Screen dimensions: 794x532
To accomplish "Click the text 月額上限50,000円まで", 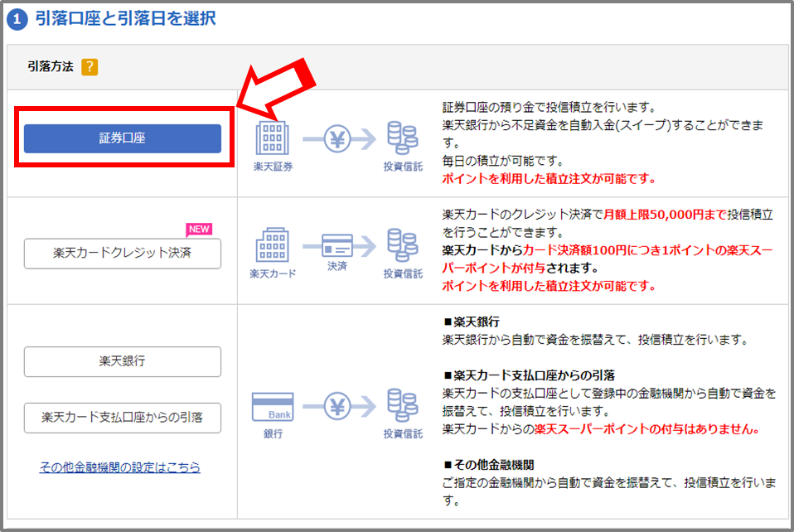I will 665,215.
